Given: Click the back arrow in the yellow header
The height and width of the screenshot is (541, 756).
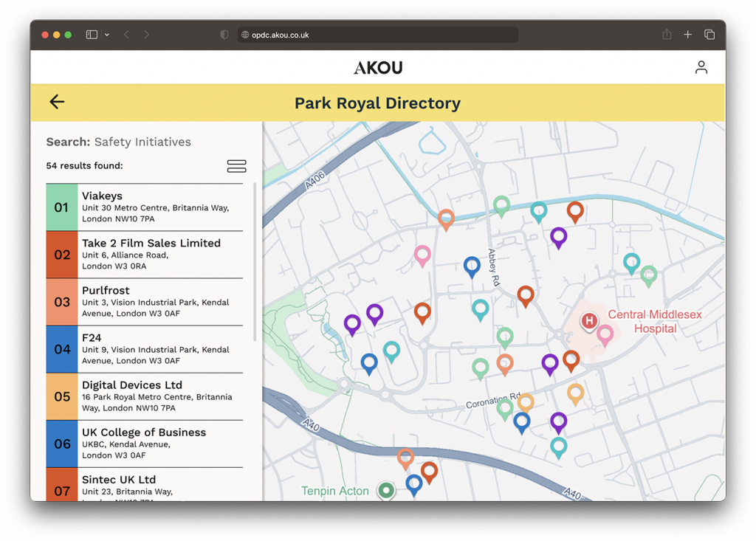Looking at the screenshot, I should tap(57, 103).
